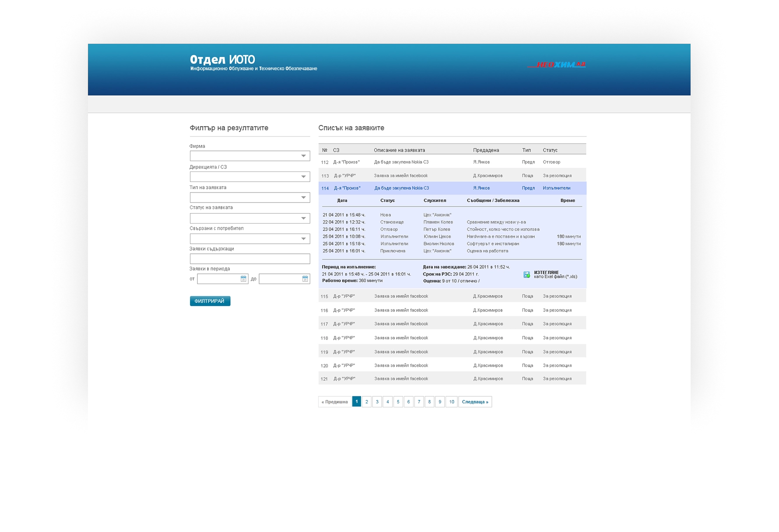This screenshot has width=779, height=532.
Task: Collapse expanded request row 114
Action: (x=452, y=188)
